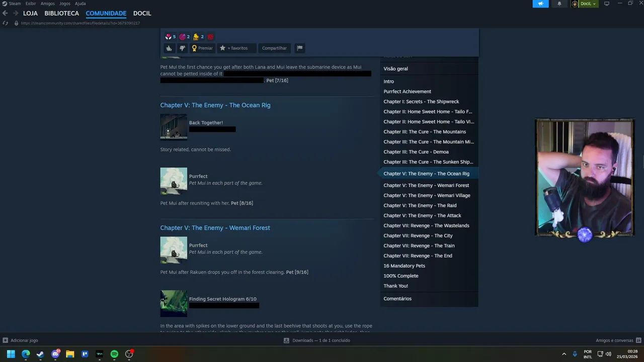Screen dimensions: 644x362
Task: Switch to Big Picture mode monitor icon
Action: point(607,4)
